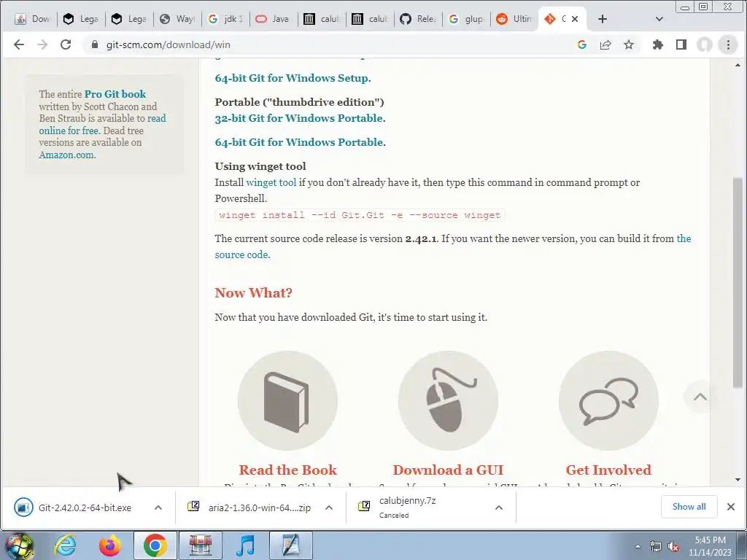The height and width of the screenshot is (560, 747).
Task: Click the network tray icon
Action: [656, 546]
